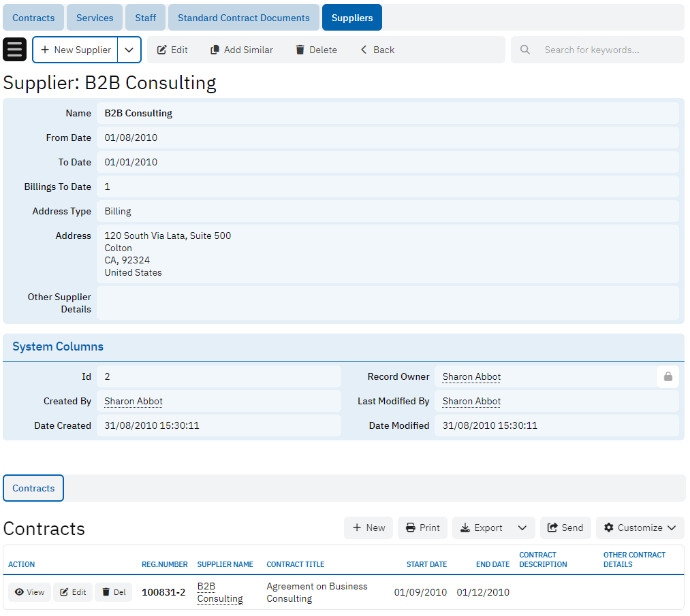This screenshot has height=616, width=690.
Task: Click the B2B Consulting supplier name link
Action: 219,592
